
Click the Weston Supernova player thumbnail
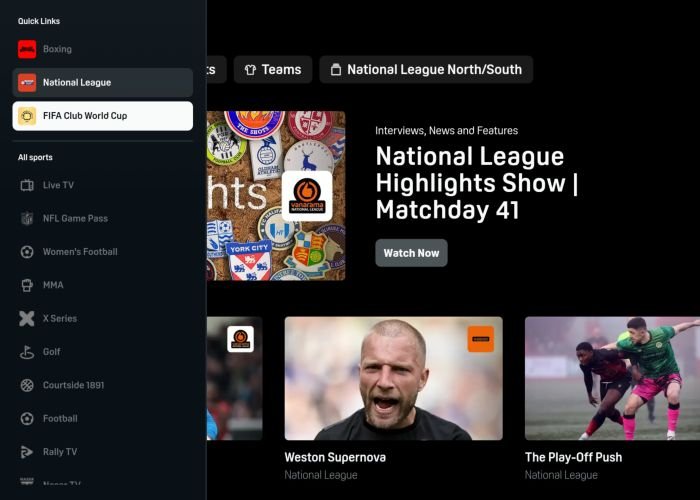[x=393, y=378]
